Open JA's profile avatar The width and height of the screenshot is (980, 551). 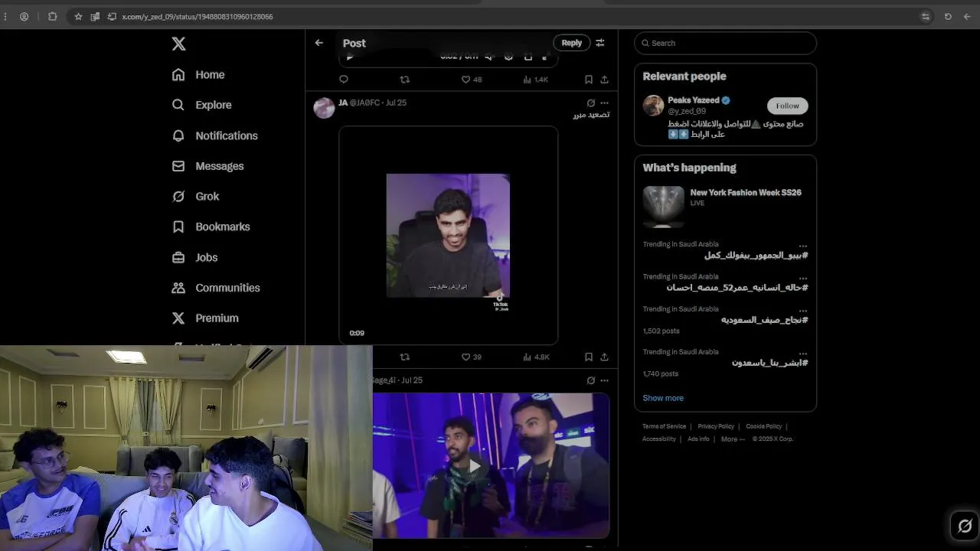(x=324, y=108)
